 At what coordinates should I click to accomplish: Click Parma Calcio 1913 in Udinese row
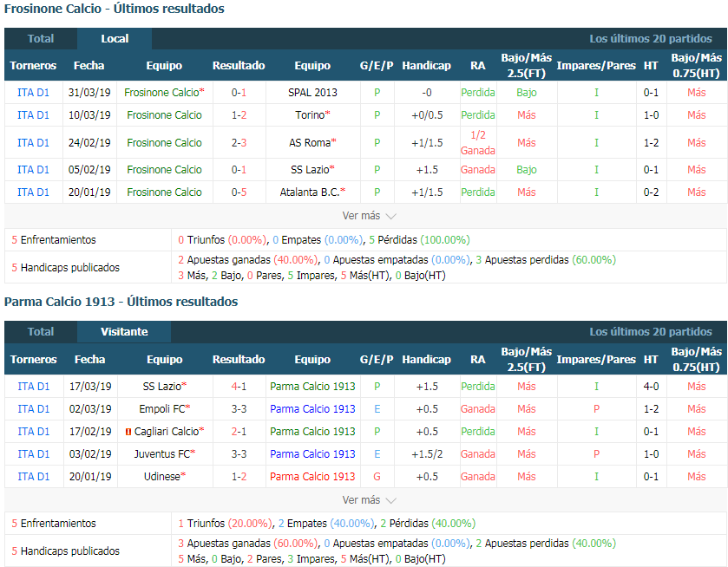312,477
